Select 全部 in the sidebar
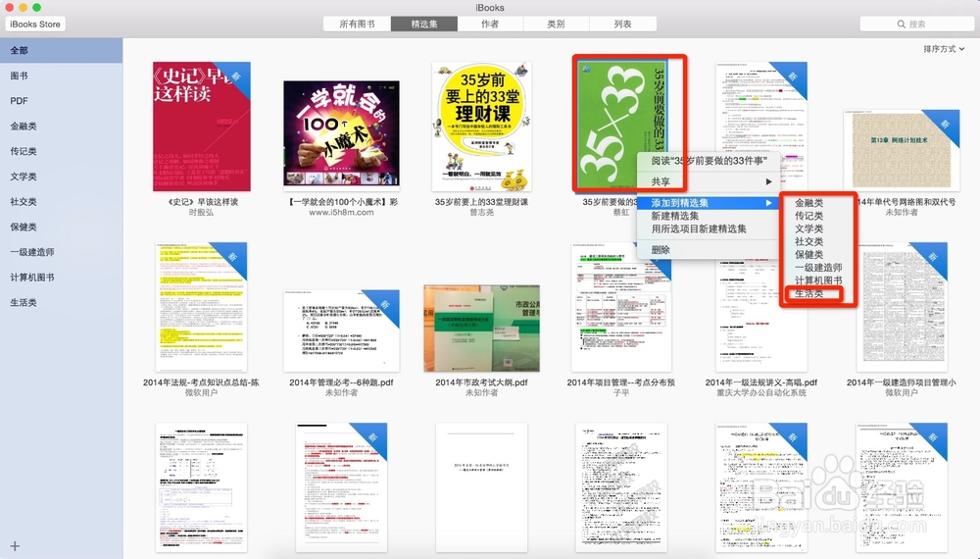 pyautogui.click(x=61, y=50)
